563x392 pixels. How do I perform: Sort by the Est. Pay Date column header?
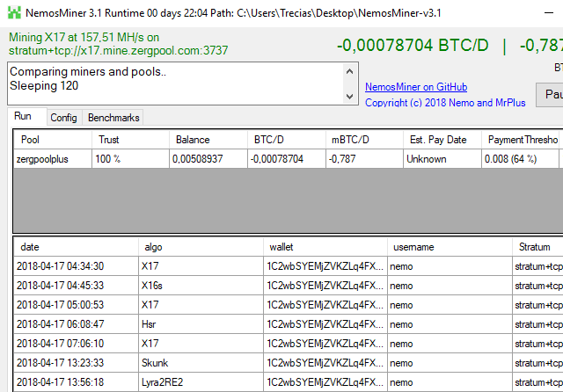[x=442, y=140]
